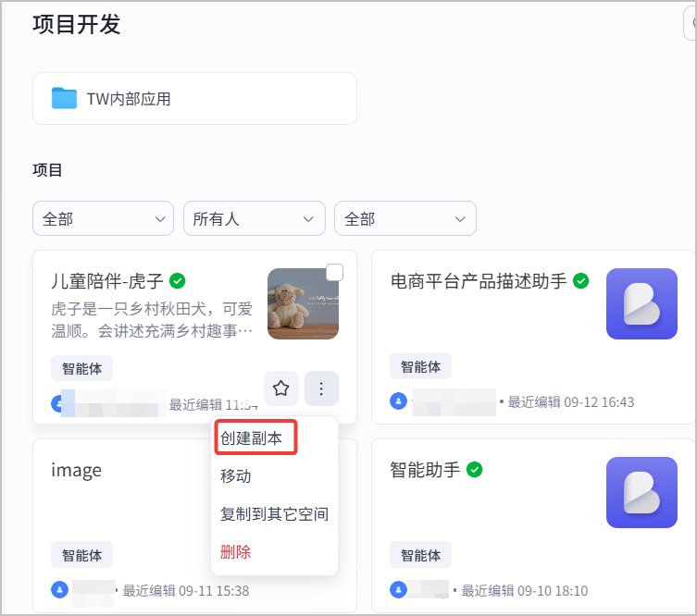Select 创建副本 from the context menu
This screenshot has width=697, height=616.
[252, 437]
